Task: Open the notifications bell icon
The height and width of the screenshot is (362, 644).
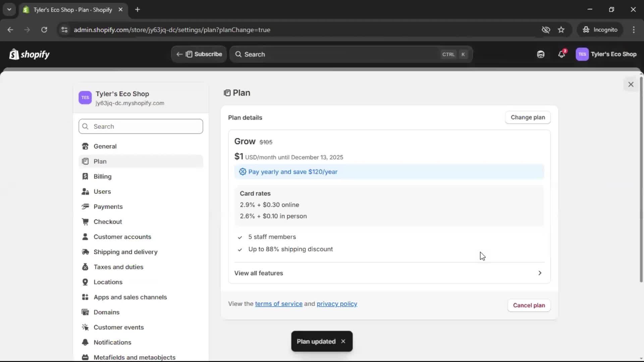Action: pos(562,54)
